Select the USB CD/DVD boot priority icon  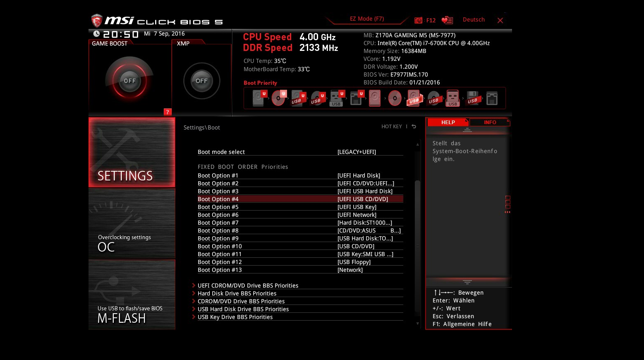coord(433,98)
